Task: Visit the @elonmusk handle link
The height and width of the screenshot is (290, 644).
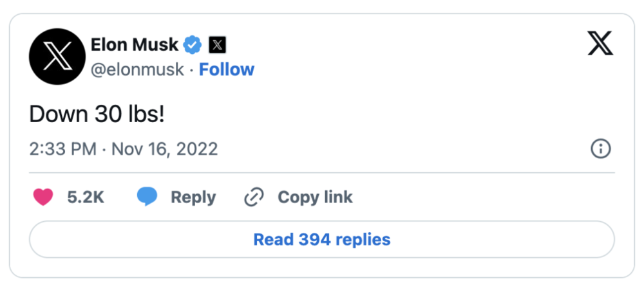Action: tap(137, 70)
